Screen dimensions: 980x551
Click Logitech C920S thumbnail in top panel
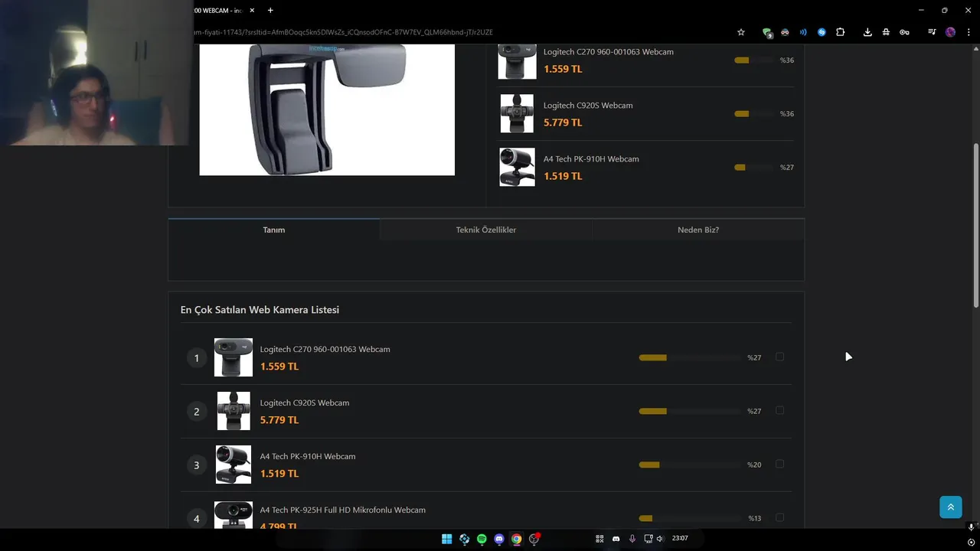pos(517,113)
